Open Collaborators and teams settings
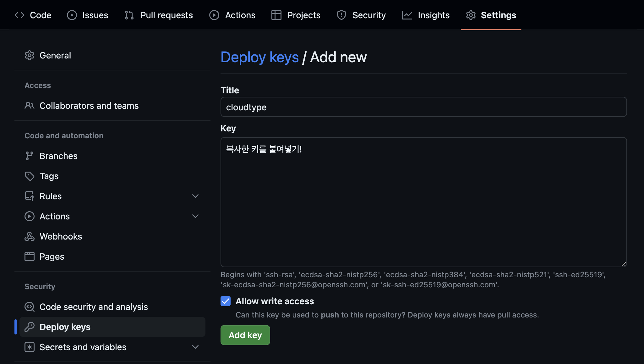This screenshot has height=364, width=644. click(112, 106)
